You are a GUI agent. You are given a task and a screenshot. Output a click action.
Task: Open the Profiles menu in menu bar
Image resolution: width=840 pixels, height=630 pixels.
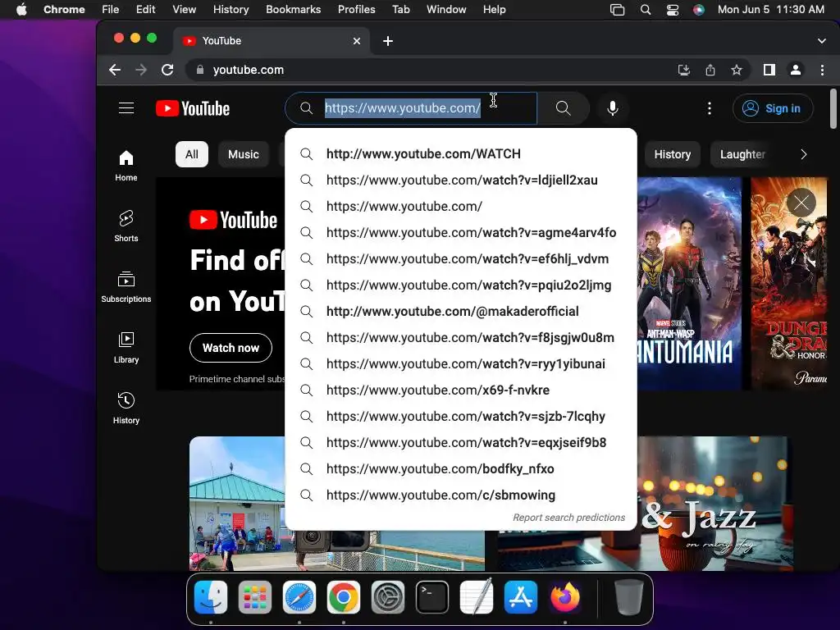pyautogui.click(x=356, y=9)
